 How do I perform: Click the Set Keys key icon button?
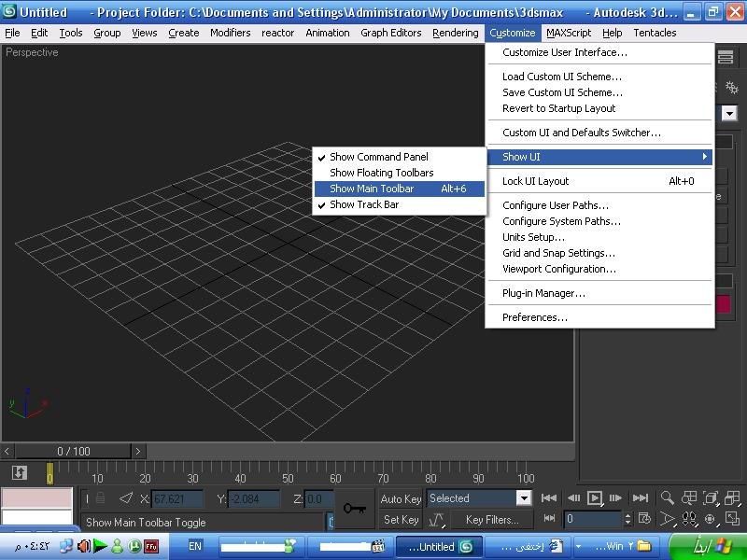[x=355, y=509]
